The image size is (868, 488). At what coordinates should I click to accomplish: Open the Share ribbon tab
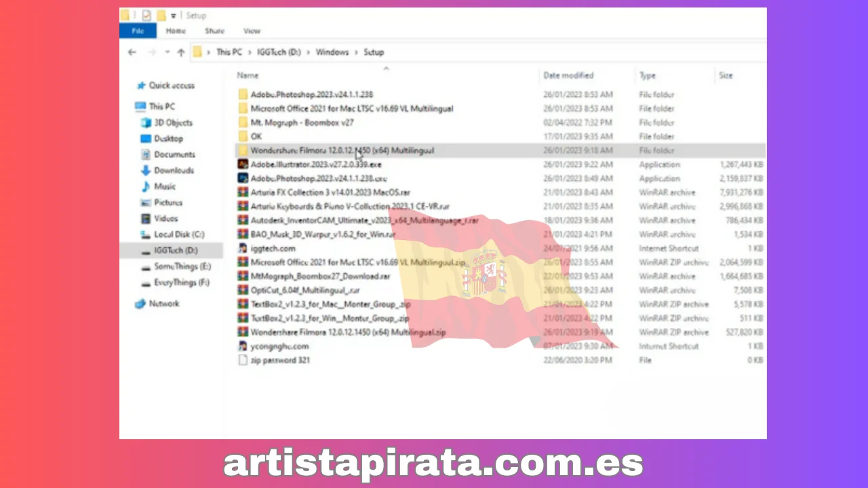[x=215, y=30]
